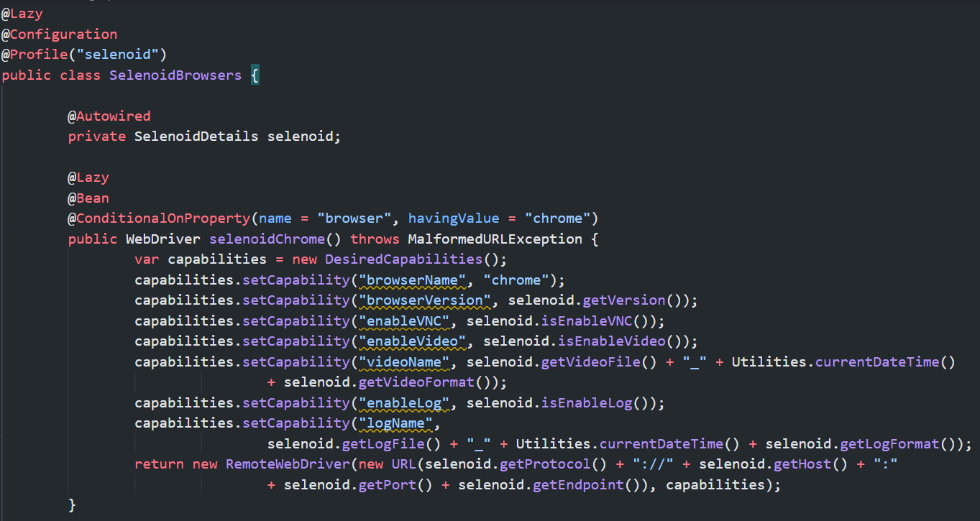This screenshot has height=521, width=980.
Task: Click the getVideoFile method call
Action: [591, 361]
